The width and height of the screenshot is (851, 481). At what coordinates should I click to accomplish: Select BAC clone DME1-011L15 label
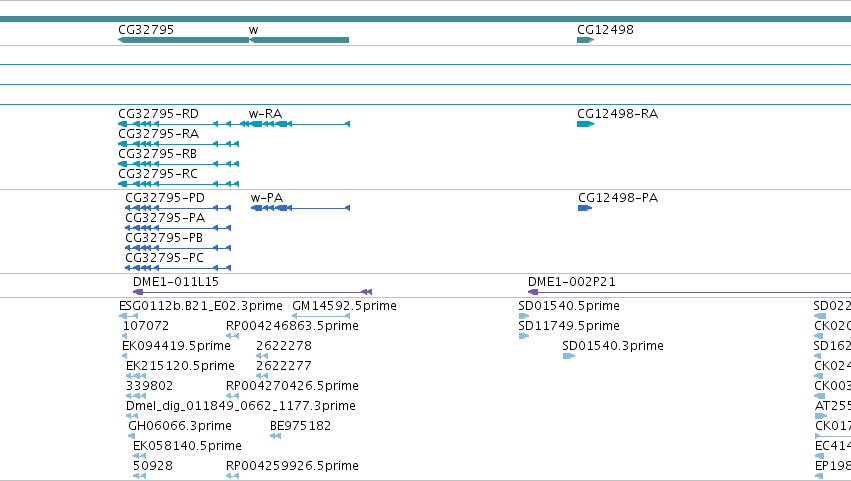[176, 282]
